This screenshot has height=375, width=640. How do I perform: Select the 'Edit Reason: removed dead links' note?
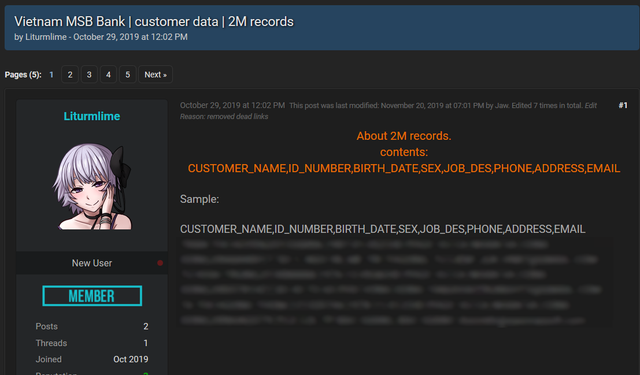(x=388, y=111)
